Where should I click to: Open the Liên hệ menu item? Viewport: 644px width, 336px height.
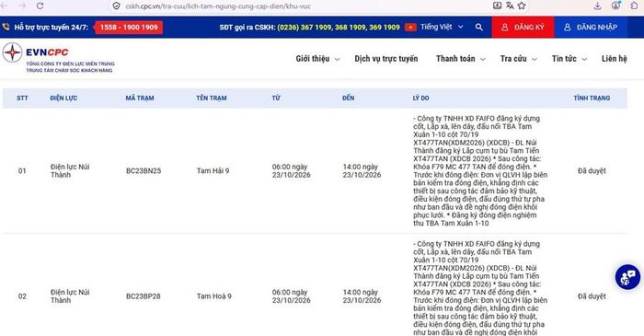click(614, 59)
